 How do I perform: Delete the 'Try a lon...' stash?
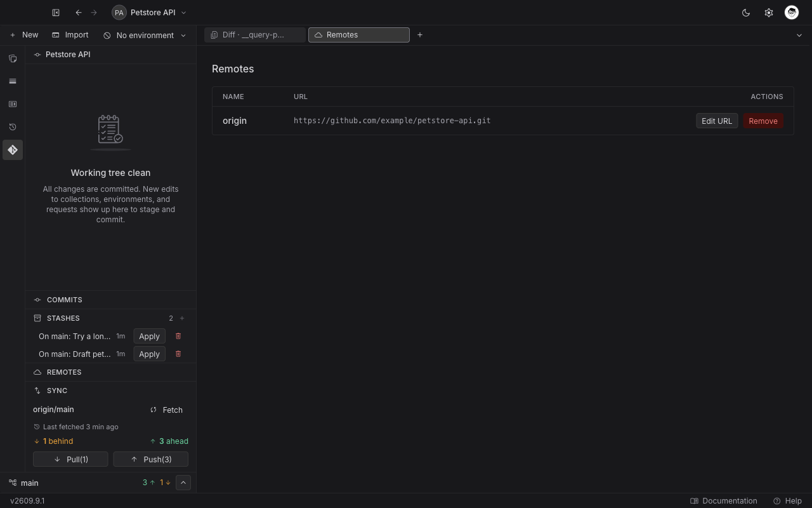[178, 336]
